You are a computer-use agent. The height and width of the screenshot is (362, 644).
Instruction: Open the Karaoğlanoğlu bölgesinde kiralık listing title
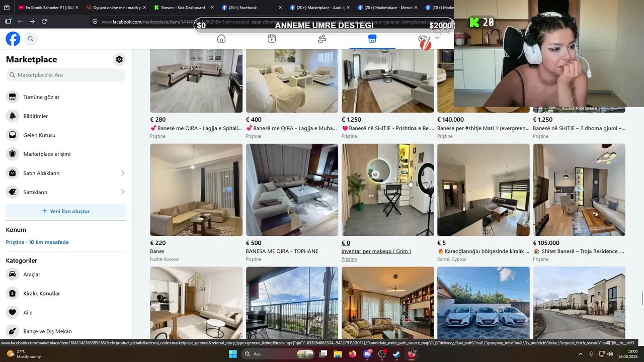coord(483,251)
